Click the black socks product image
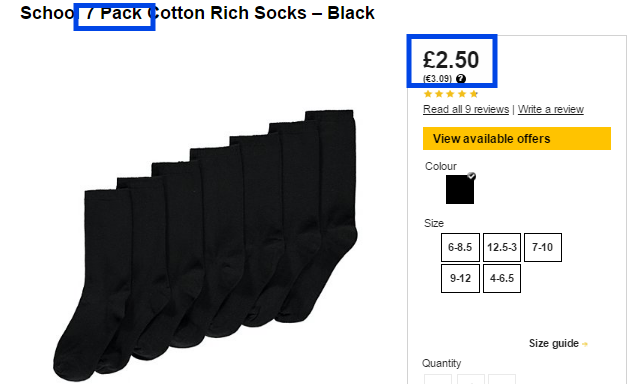 [x=205, y=245]
